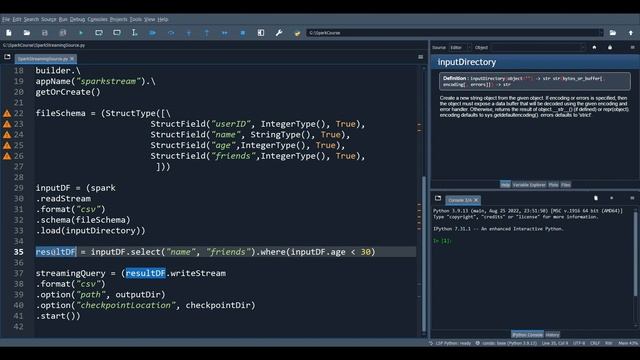Screen dimensions: 640x360
Task: Click debugger step-return icon
Action: coord(207,33)
